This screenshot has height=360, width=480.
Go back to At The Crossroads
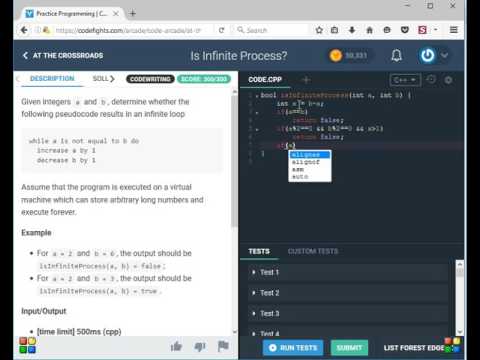63,55
